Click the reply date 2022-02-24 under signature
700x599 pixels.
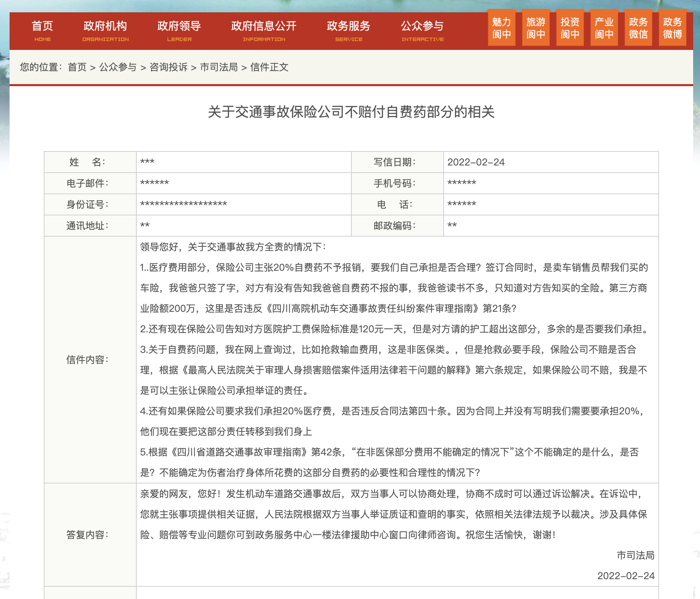(x=626, y=576)
